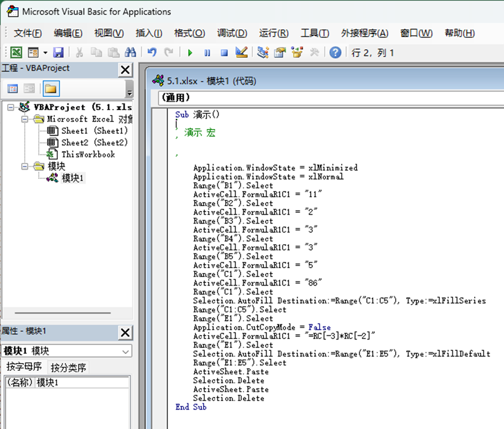Image resolution: width=504 pixels, height=429 pixels.
Task: Toggle Design Mode icon
Action: click(241, 53)
